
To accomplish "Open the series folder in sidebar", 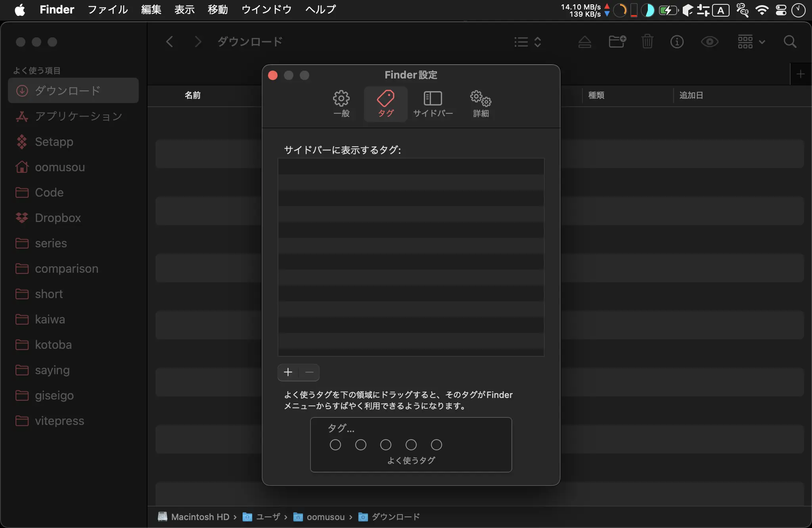I will point(73,243).
